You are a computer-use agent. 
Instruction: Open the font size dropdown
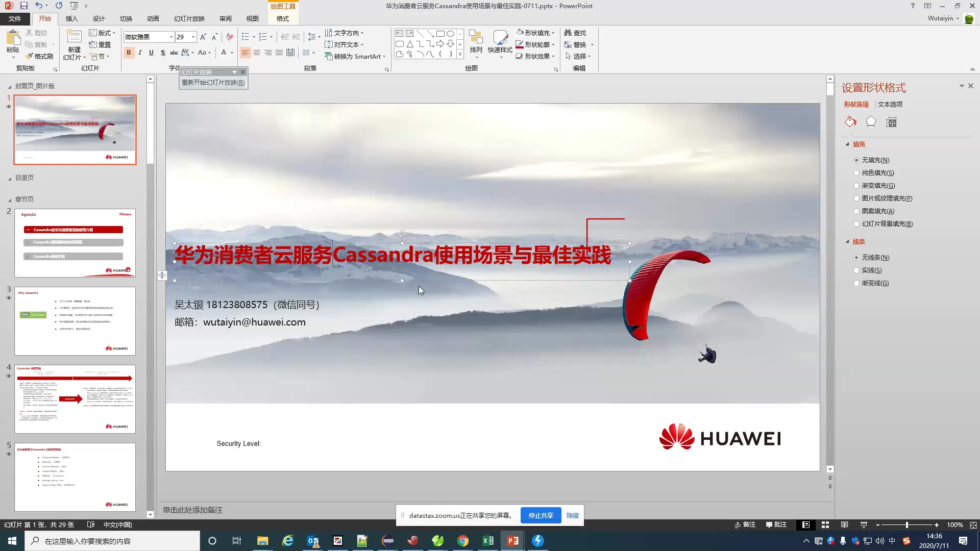click(193, 37)
